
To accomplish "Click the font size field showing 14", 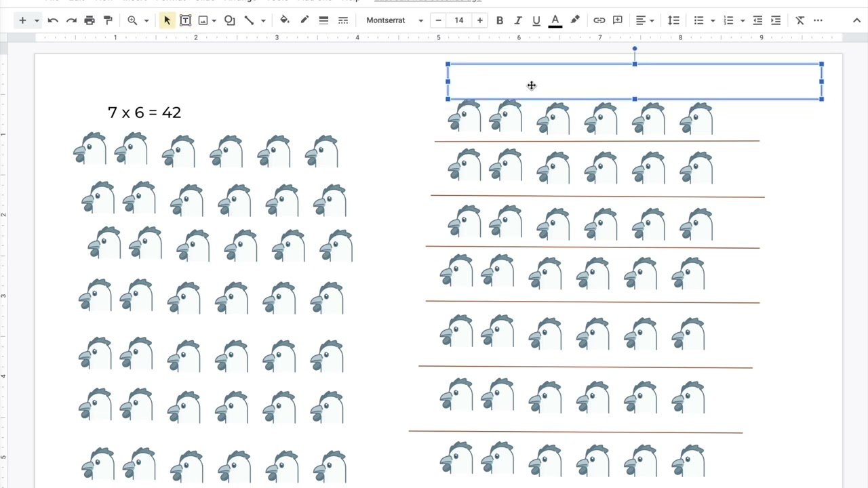I will point(459,20).
